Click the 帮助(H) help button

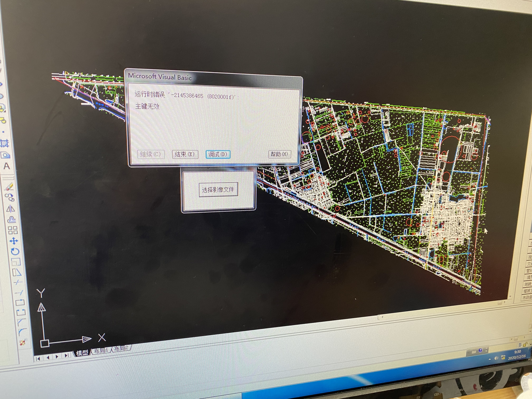(279, 154)
